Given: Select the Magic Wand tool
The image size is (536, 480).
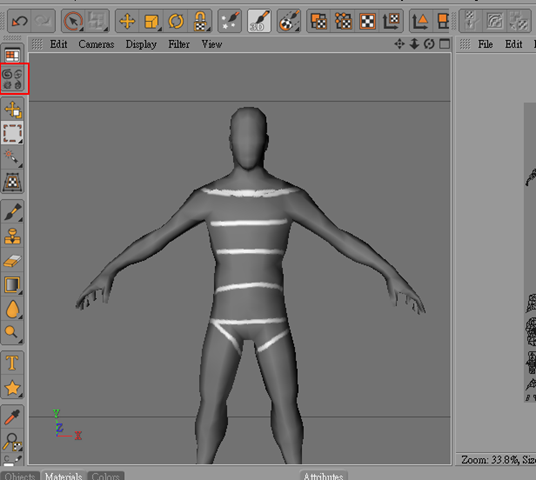Looking at the screenshot, I should click(x=12, y=157).
